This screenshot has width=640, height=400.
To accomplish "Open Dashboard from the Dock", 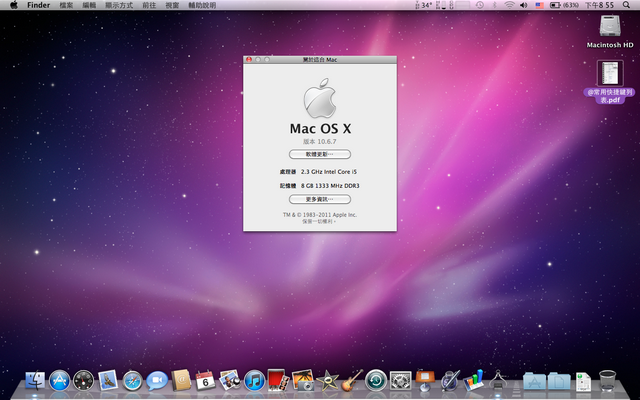I will pos(84,381).
